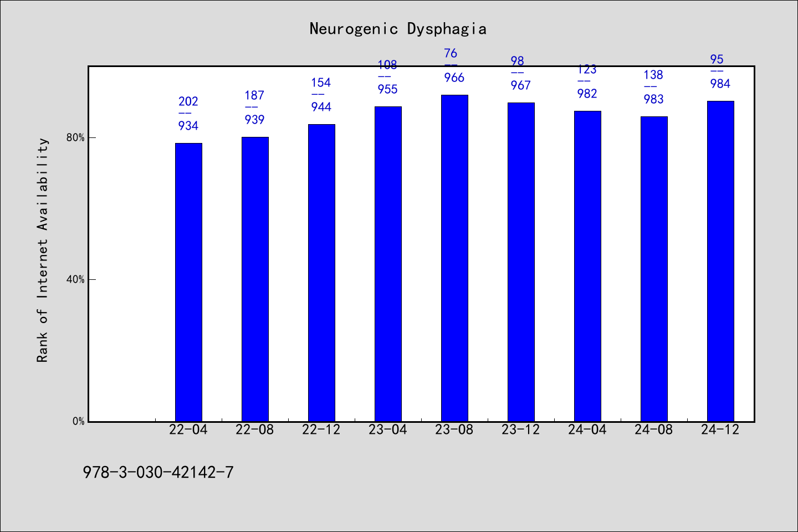Image resolution: width=798 pixels, height=532 pixels.
Task: Click the value 187 above the 22-08 bar
Action: 255,95
